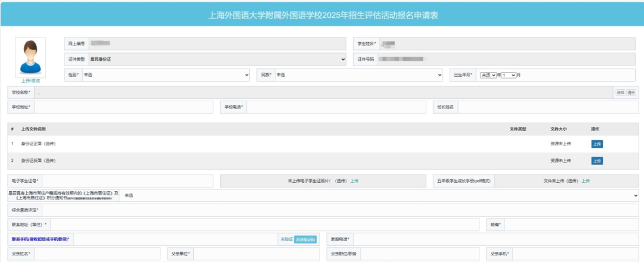
Task: Open the 上海市居住证 household status dropdown
Action: 379,196
